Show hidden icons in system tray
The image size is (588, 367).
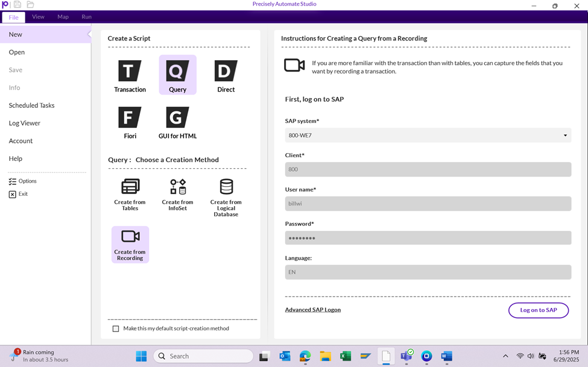tap(505, 356)
